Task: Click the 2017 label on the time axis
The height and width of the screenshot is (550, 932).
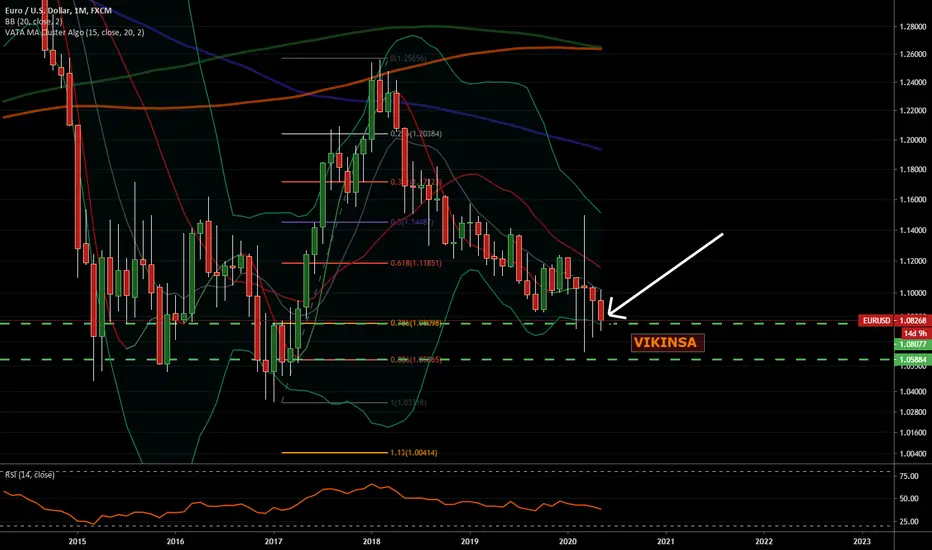Action: (273, 541)
